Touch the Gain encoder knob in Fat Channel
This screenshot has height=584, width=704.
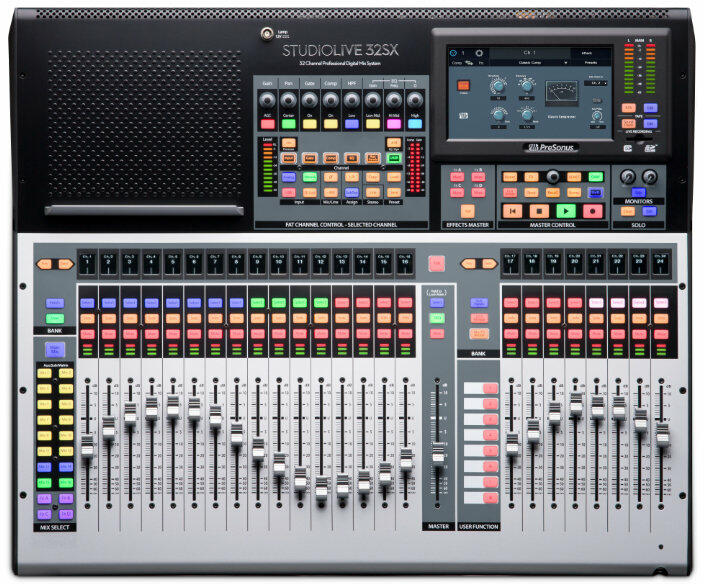pos(267,100)
